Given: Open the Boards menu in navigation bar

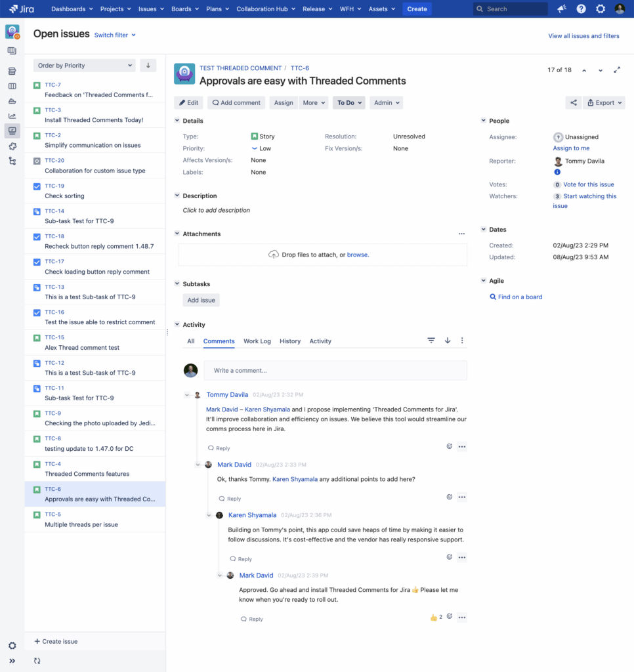Looking at the screenshot, I should coord(184,9).
